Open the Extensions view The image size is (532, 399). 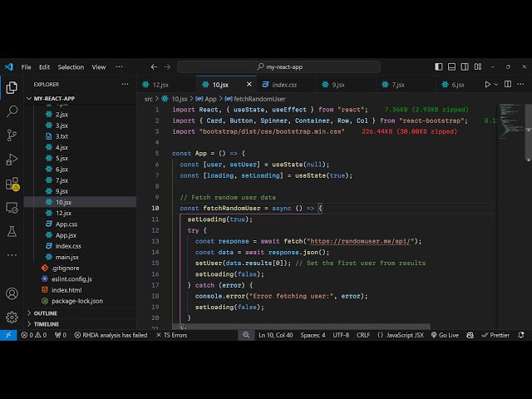click(x=12, y=184)
